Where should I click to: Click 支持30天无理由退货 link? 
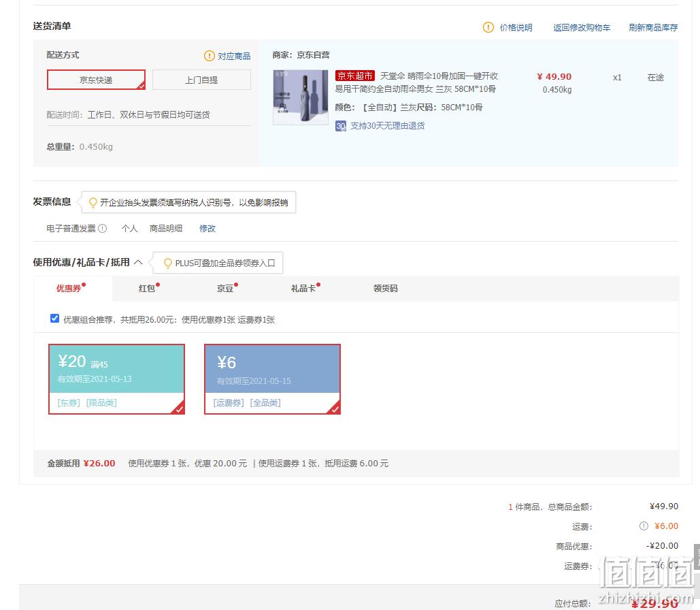[388, 125]
